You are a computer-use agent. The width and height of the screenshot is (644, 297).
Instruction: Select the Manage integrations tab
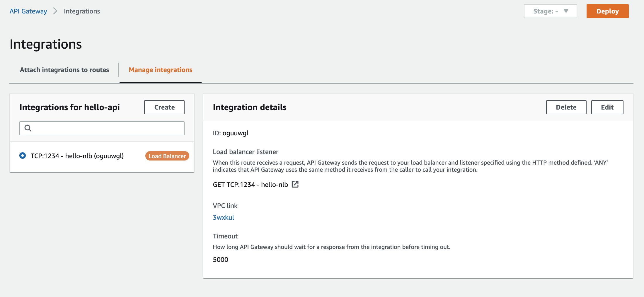coord(160,70)
